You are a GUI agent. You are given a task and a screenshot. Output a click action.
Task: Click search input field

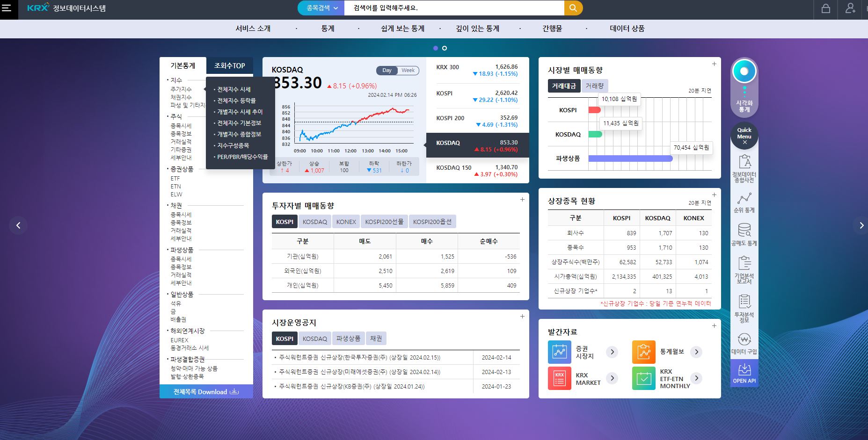pyautogui.click(x=454, y=7)
